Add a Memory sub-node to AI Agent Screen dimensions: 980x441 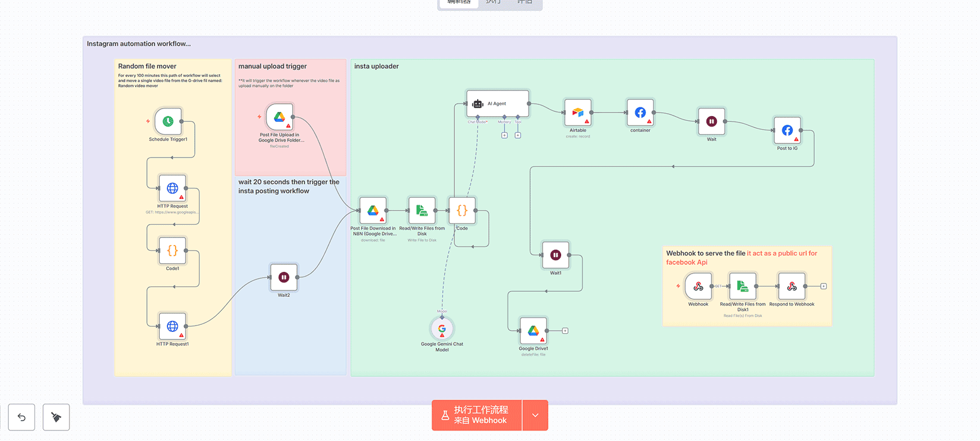505,135
